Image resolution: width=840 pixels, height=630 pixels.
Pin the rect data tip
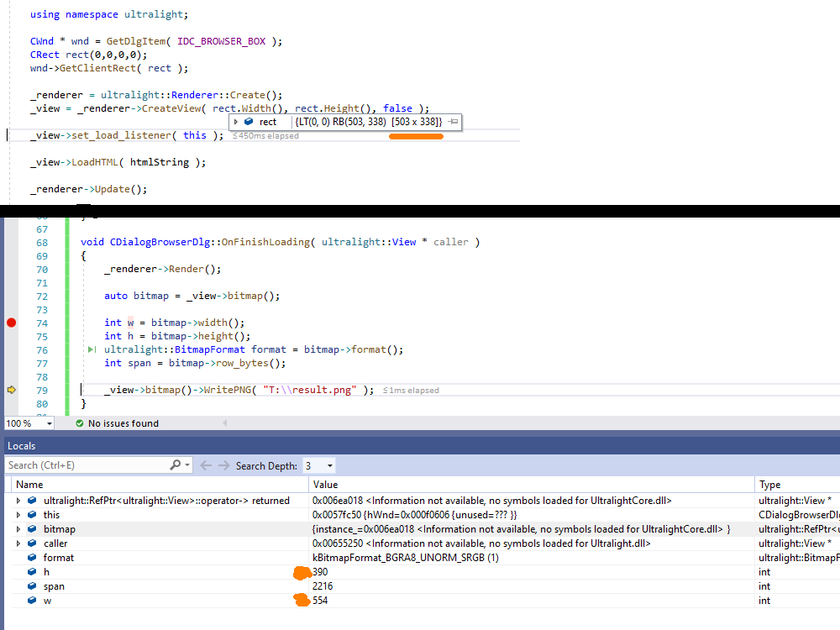pos(454,122)
